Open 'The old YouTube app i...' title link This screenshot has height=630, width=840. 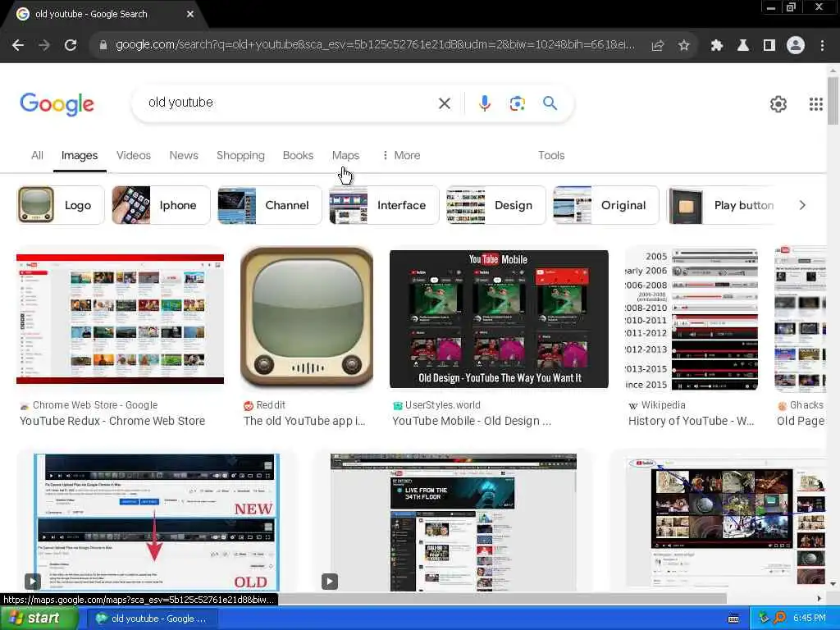coord(304,421)
